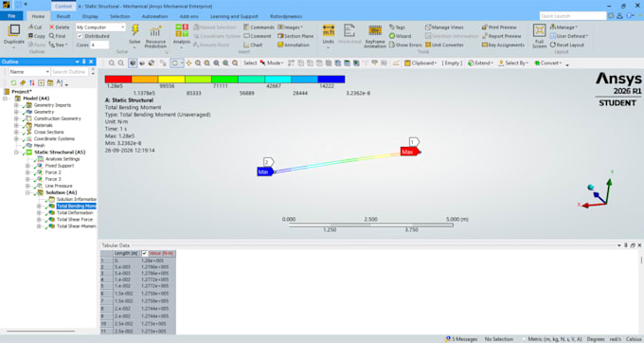Screen dimensions: 644x343
Task: Open the File menu
Action: [x=11, y=16]
